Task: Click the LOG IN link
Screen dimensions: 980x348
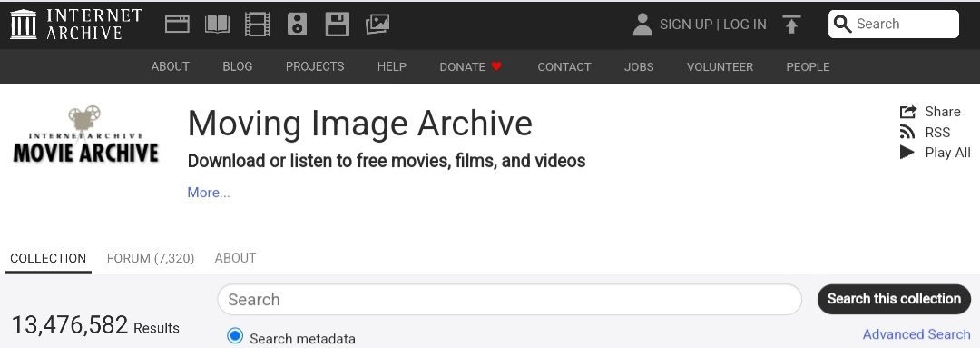Action: point(744,25)
